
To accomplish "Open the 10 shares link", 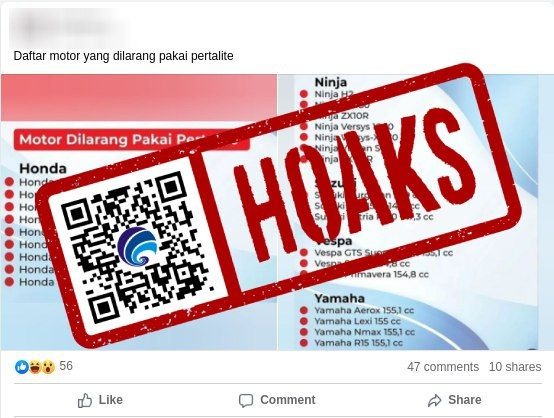I will [515, 367].
